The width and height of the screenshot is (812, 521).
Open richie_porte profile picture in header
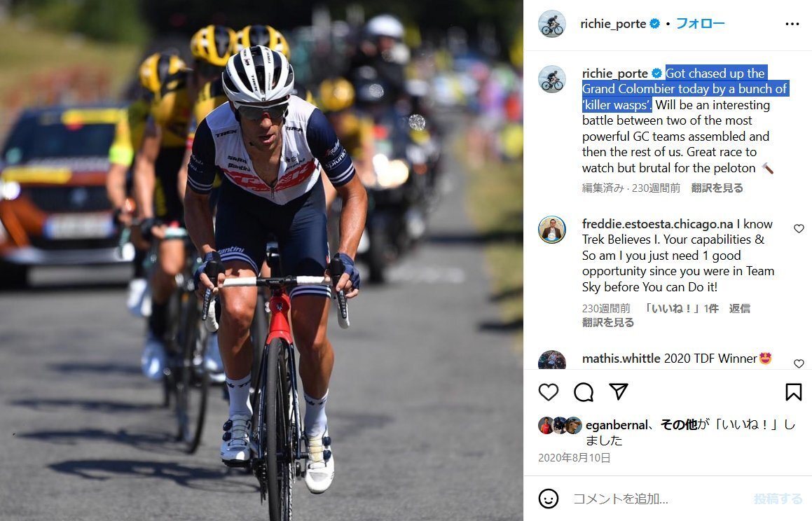[x=551, y=24]
